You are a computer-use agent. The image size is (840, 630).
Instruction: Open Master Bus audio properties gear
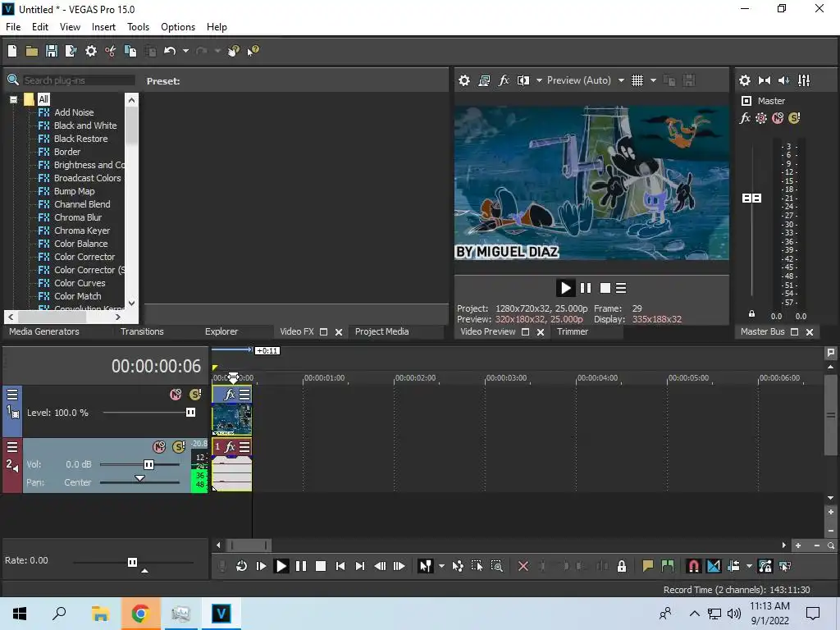(745, 80)
